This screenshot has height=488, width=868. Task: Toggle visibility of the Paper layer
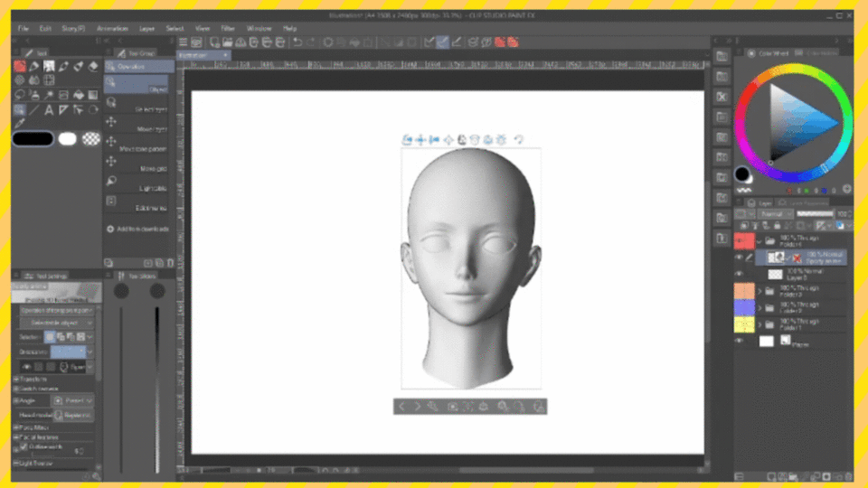click(x=739, y=341)
